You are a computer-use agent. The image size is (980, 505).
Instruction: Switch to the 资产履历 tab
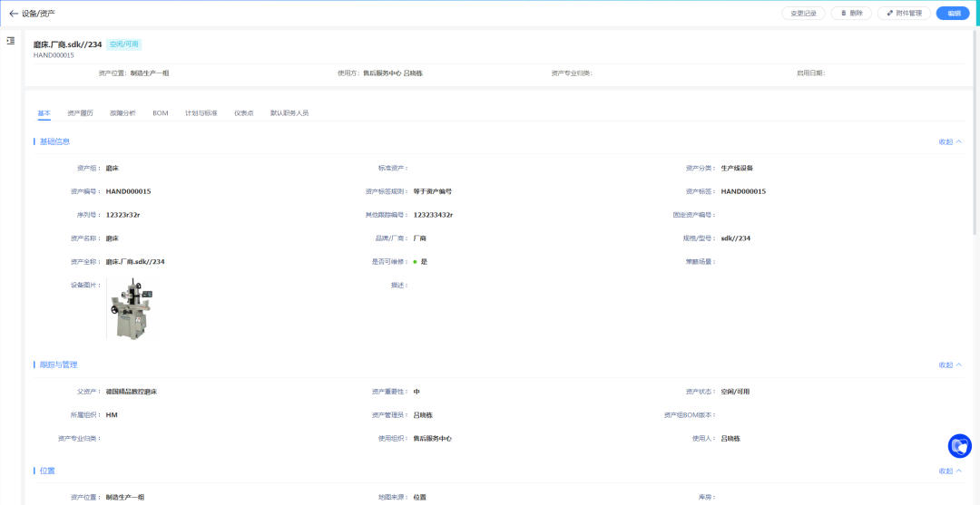tap(80, 113)
